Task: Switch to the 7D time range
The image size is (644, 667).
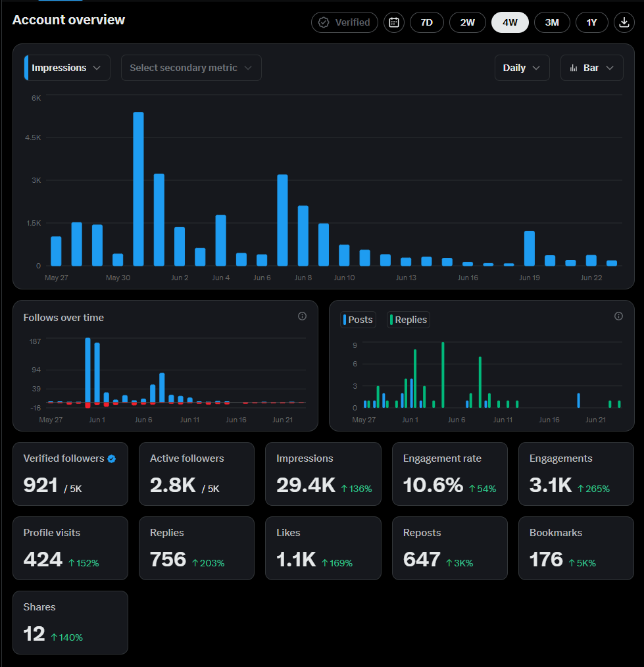Action: (x=427, y=22)
